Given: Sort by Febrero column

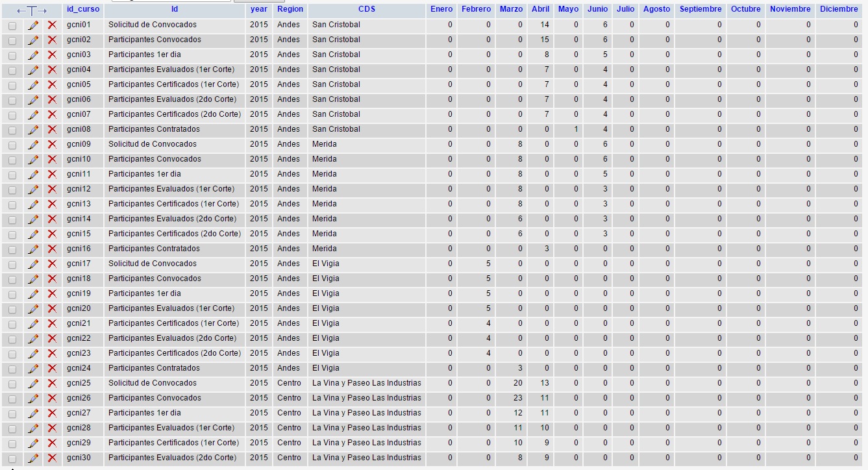Looking at the screenshot, I should coord(476,9).
